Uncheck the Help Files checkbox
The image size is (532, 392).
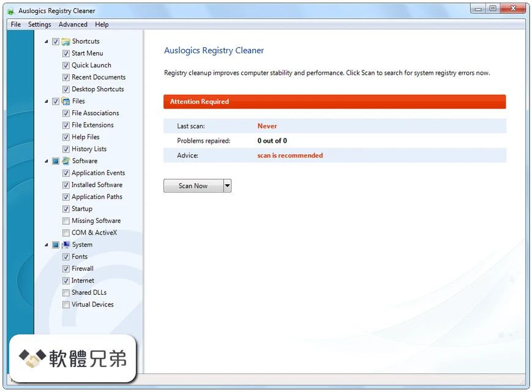(66, 137)
